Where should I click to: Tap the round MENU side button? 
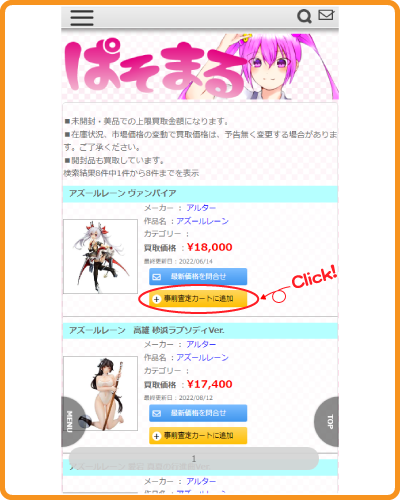point(74,422)
